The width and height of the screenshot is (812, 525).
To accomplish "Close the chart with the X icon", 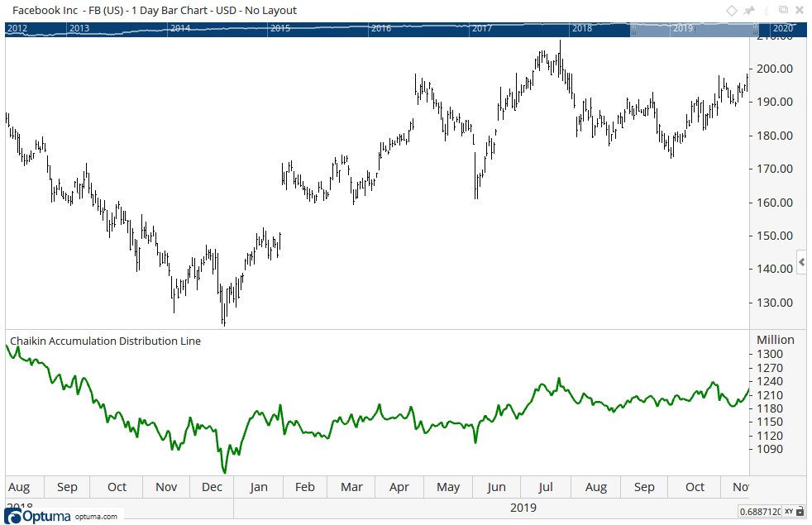I will pos(800,10).
